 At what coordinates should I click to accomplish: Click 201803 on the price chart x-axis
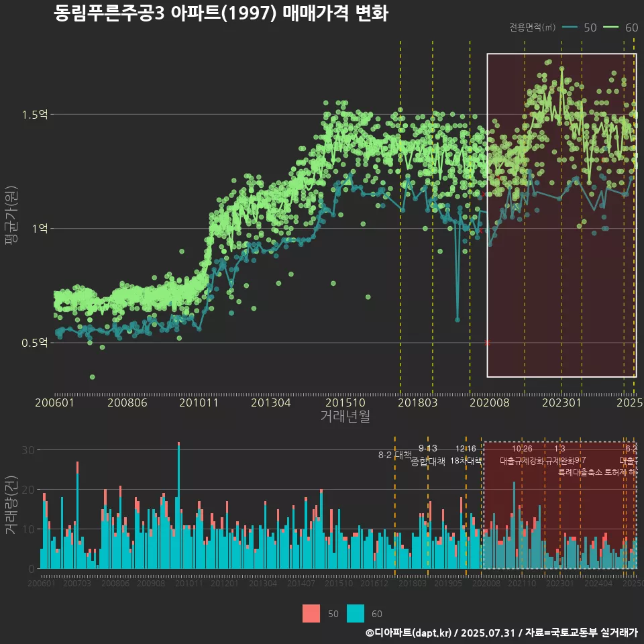pyautogui.click(x=418, y=402)
